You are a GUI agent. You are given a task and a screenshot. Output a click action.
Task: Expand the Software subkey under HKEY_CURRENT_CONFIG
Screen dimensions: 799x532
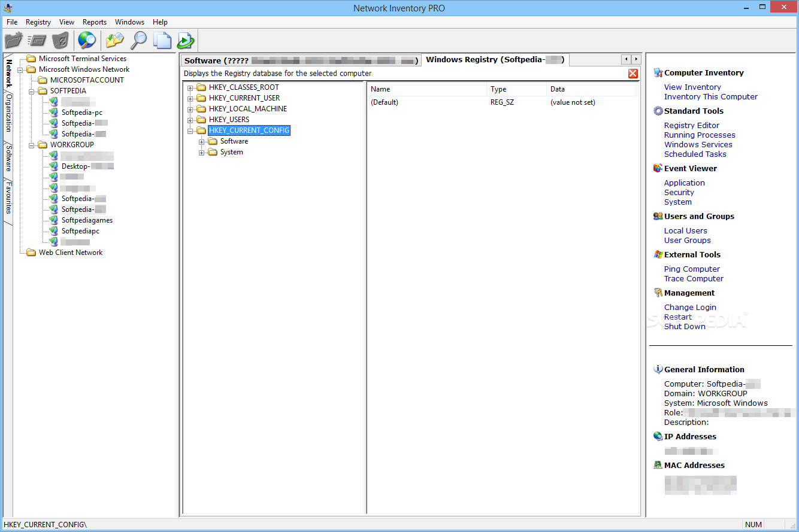click(202, 141)
